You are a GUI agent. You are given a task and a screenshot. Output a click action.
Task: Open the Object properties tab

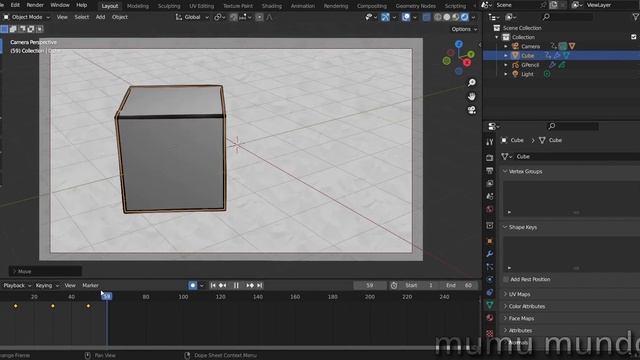[490, 241]
